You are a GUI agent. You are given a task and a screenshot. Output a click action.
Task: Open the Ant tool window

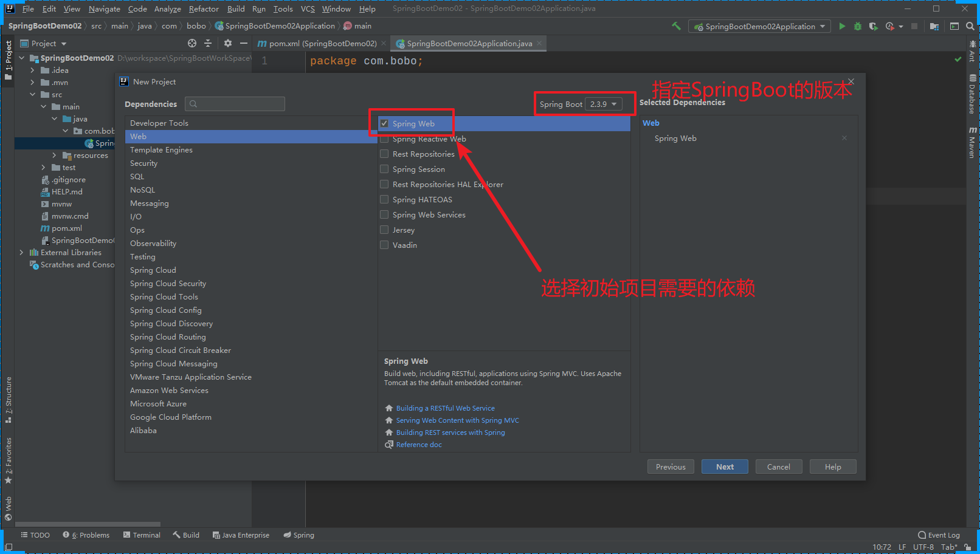click(x=973, y=51)
